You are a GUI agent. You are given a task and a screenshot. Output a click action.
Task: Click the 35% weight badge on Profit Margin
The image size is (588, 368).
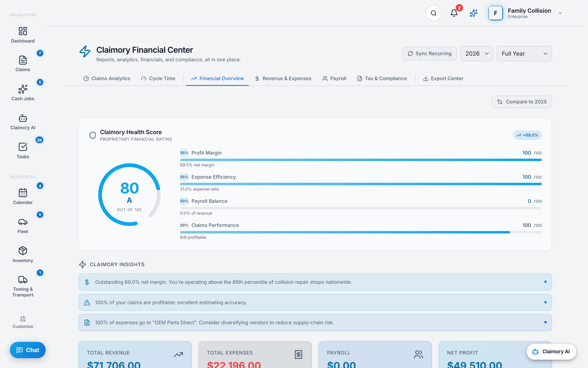pyautogui.click(x=184, y=153)
